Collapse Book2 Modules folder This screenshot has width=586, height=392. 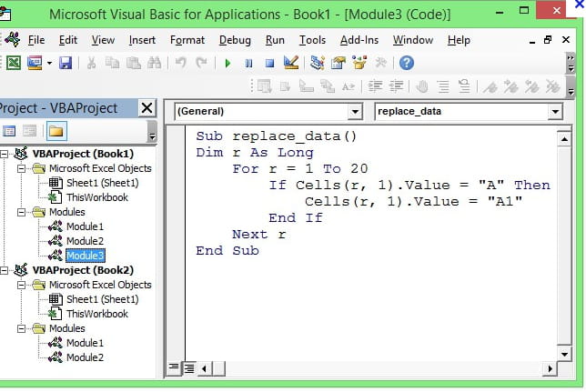[21, 329]
